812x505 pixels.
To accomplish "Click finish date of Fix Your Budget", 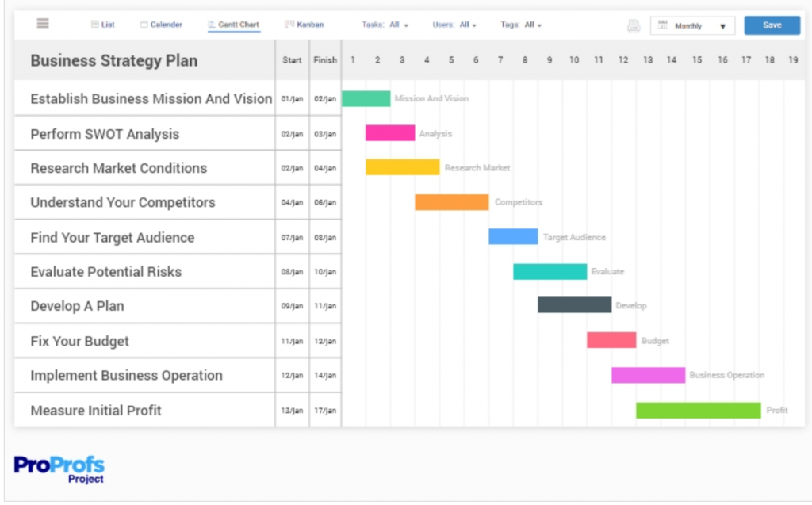I will 325,341.
